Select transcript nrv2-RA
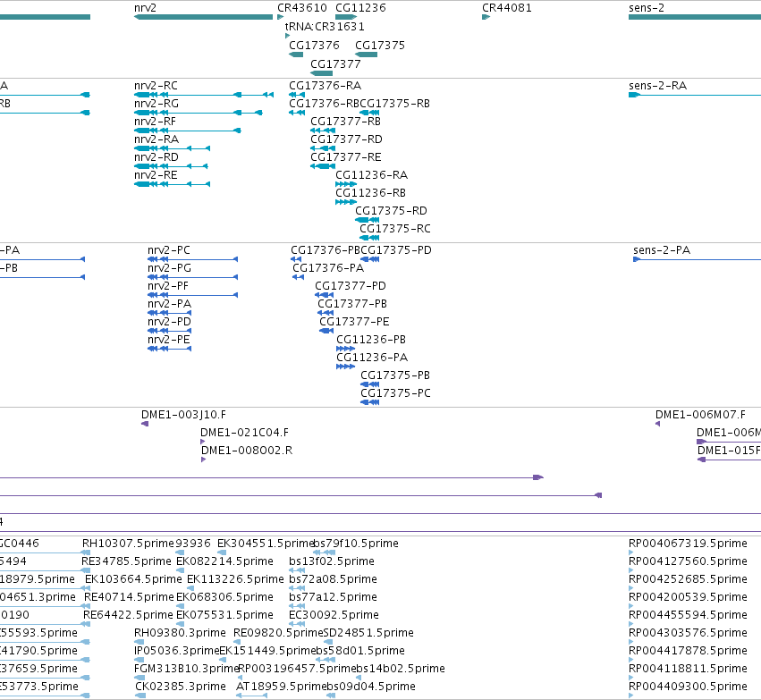 coord(156,139)
